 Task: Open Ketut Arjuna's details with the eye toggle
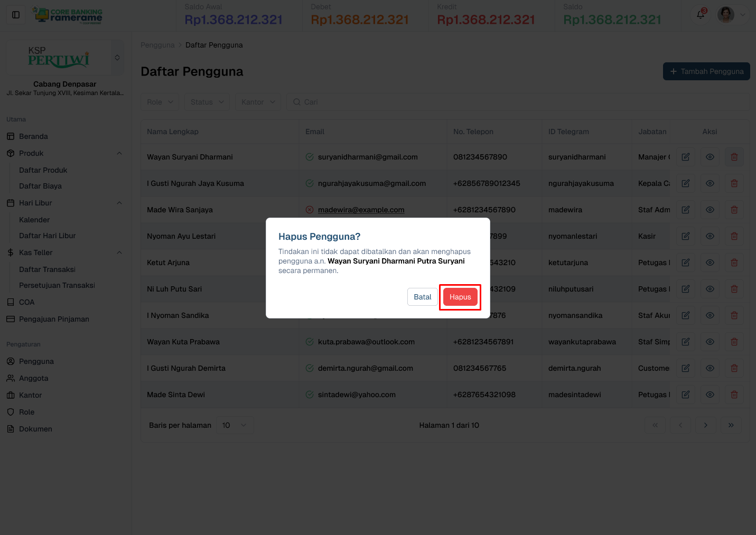[x=710, y=262]
